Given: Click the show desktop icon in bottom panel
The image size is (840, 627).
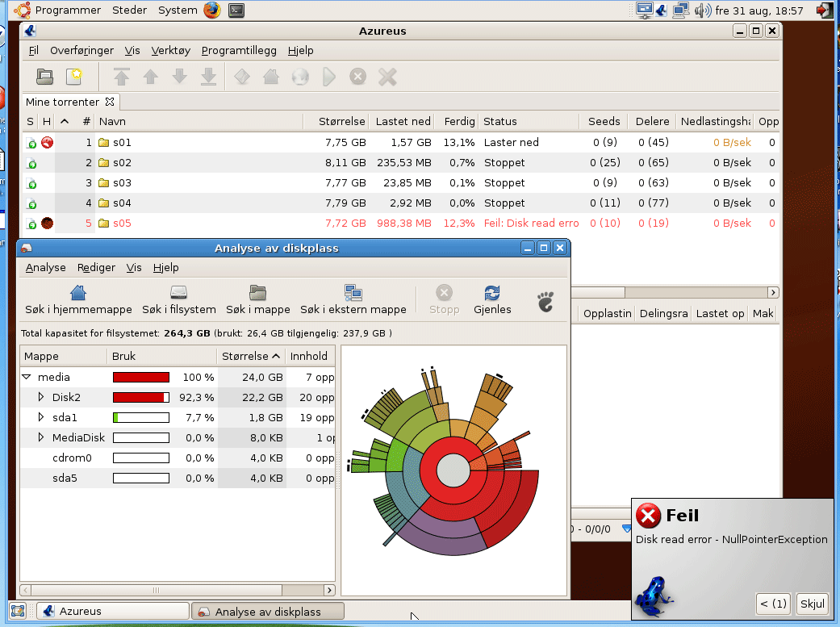Looking at the screenshot, I should point(18,611).
